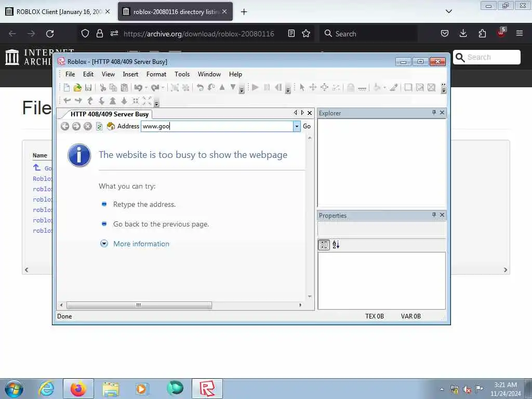Viewport: 532px width, 399px height.
Task: Click the Go button next to address
Action: pos(307,126)
